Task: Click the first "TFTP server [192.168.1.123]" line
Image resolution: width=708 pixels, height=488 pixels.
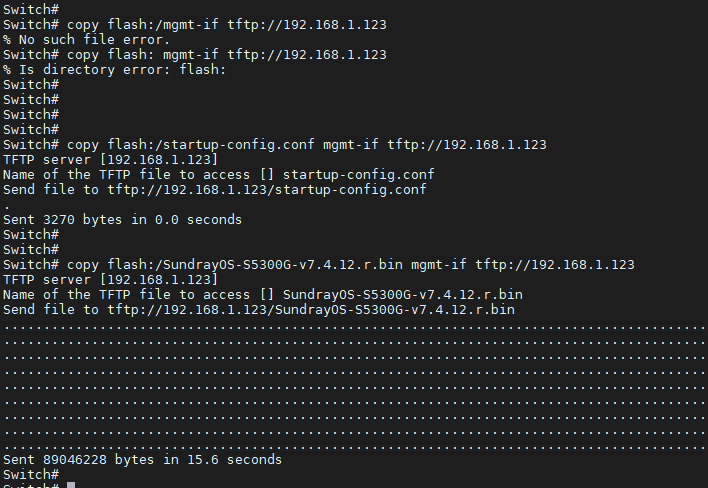Action: click(110, 159)
